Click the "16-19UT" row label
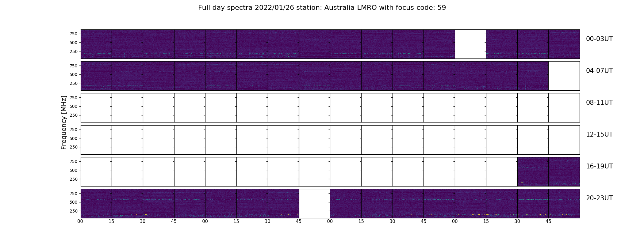644x245 pixels. (x=599, y=166)
